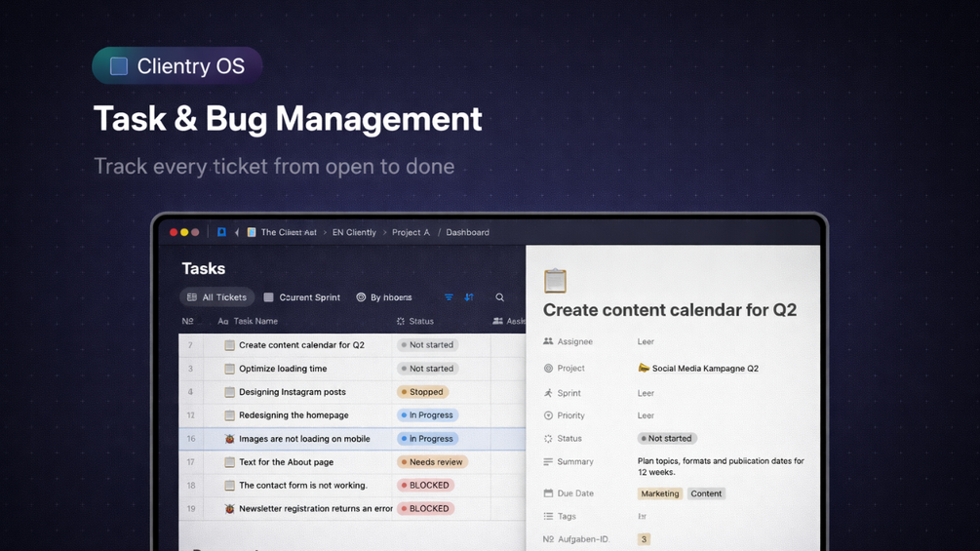Click the Status column header
The image size is (980, 551).
tap(415, 321)
